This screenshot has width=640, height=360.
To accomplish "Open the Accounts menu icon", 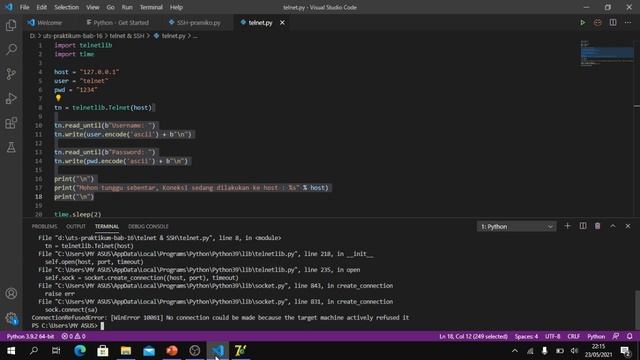I will coord(11,293).
